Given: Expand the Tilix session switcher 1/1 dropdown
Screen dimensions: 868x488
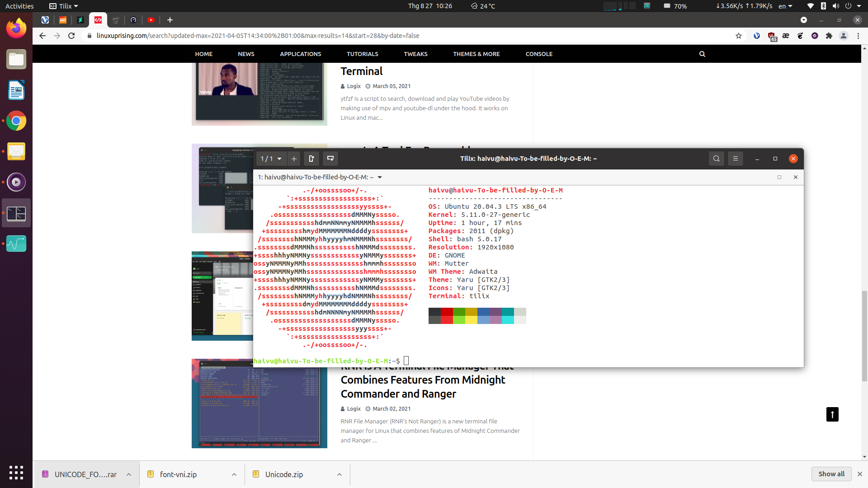Looking at the screenshot, I should (x=271, y=159).
